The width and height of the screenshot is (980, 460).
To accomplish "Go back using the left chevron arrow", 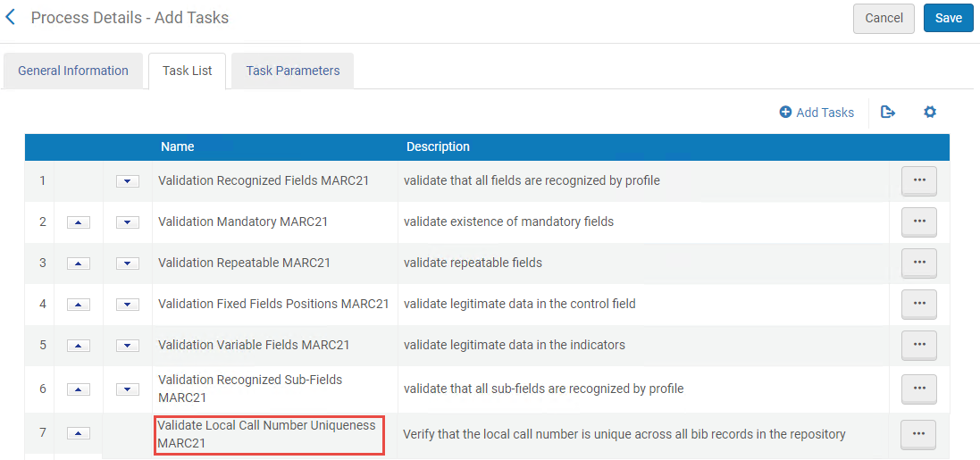I will pos(10,18).
